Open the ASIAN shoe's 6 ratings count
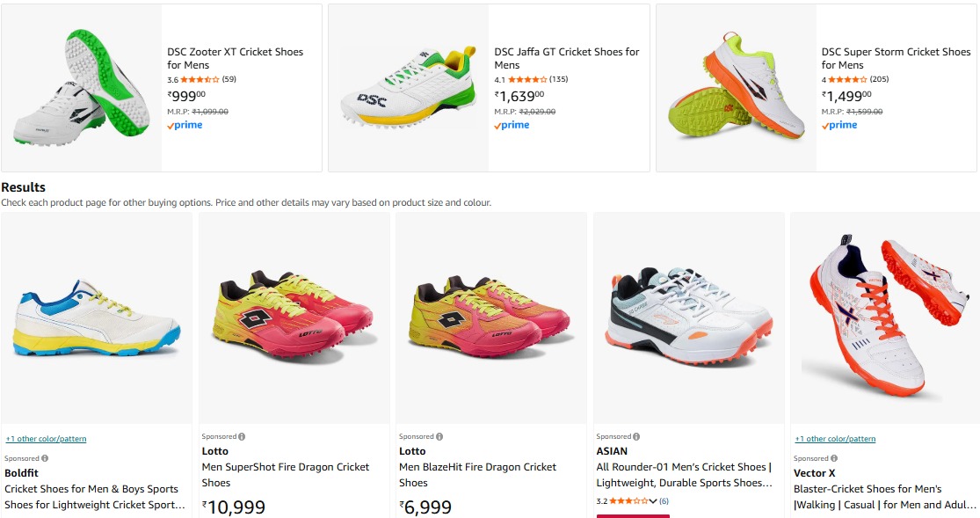The height and width of the screenshot is (518, 980). tap(664, 501)
